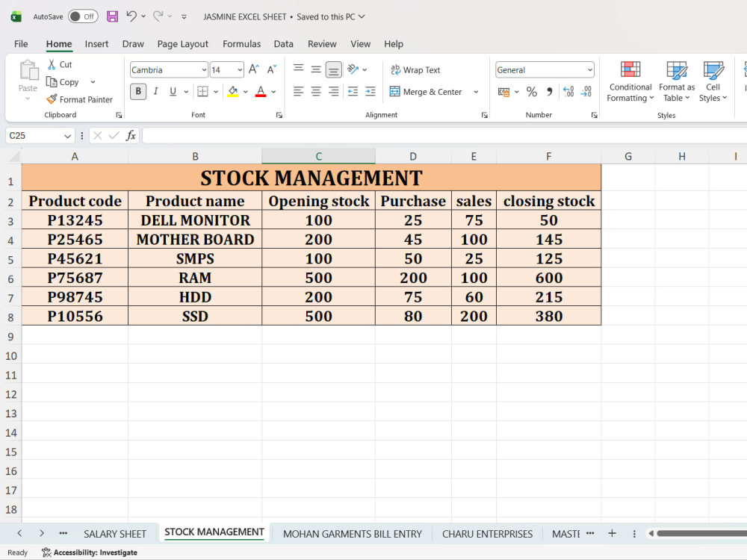Toggle Bottom Align button
Screen dimensions: 747x560
333,69
